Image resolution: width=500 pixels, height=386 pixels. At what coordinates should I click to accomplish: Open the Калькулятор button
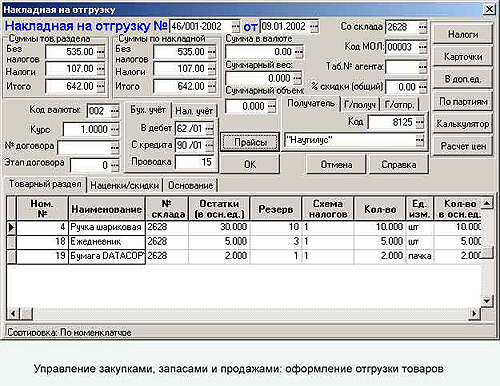pos(463,124)
